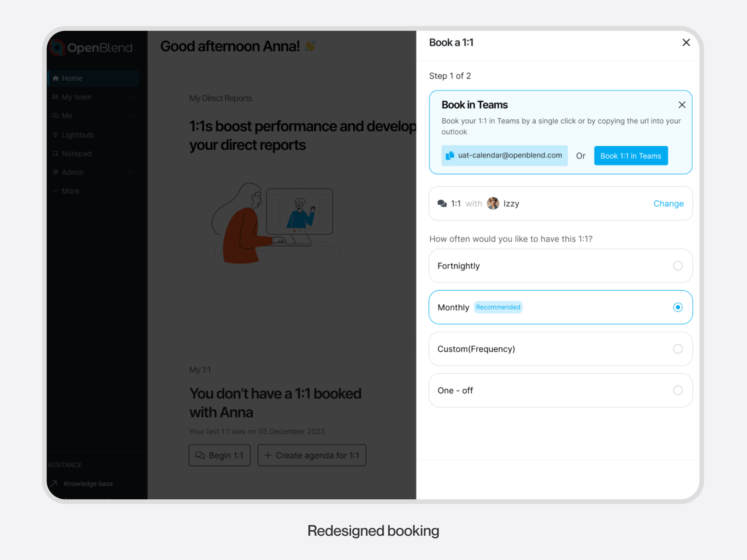Click the waving hand emoji
The height and width of the screenshot is (560, 747).
[310, 46]
